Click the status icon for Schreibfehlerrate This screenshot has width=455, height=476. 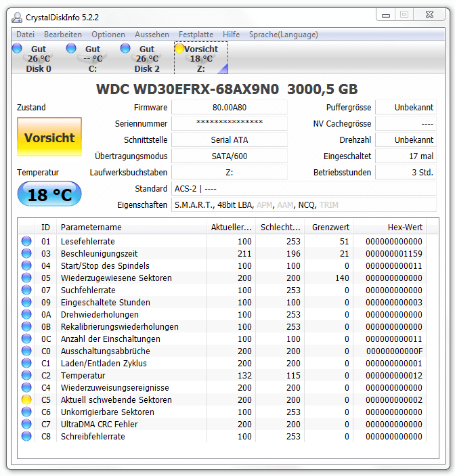point(26,436)
